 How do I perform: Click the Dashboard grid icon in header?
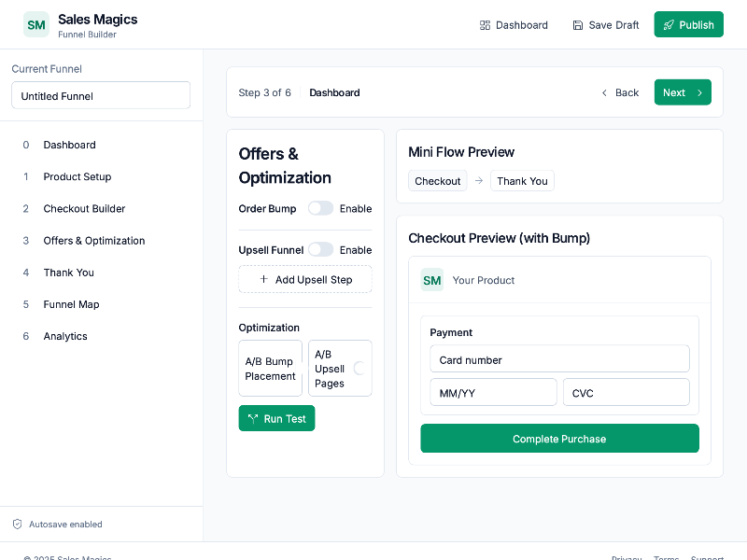486,25
